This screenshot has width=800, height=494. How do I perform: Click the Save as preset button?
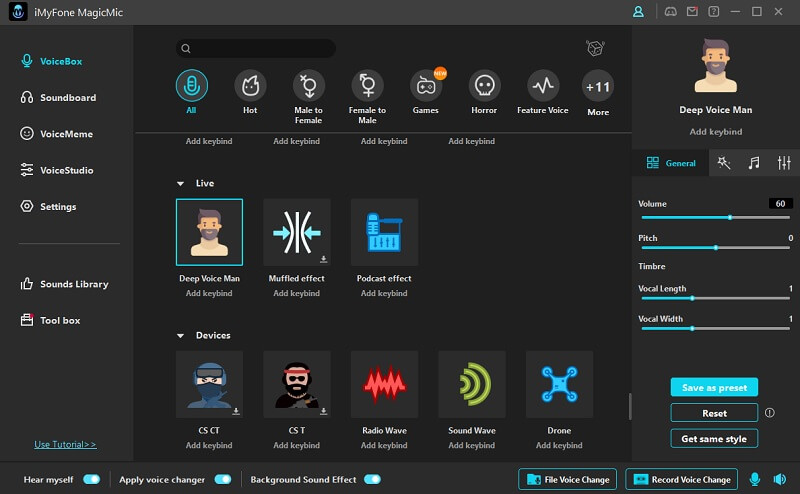[714, 387]
